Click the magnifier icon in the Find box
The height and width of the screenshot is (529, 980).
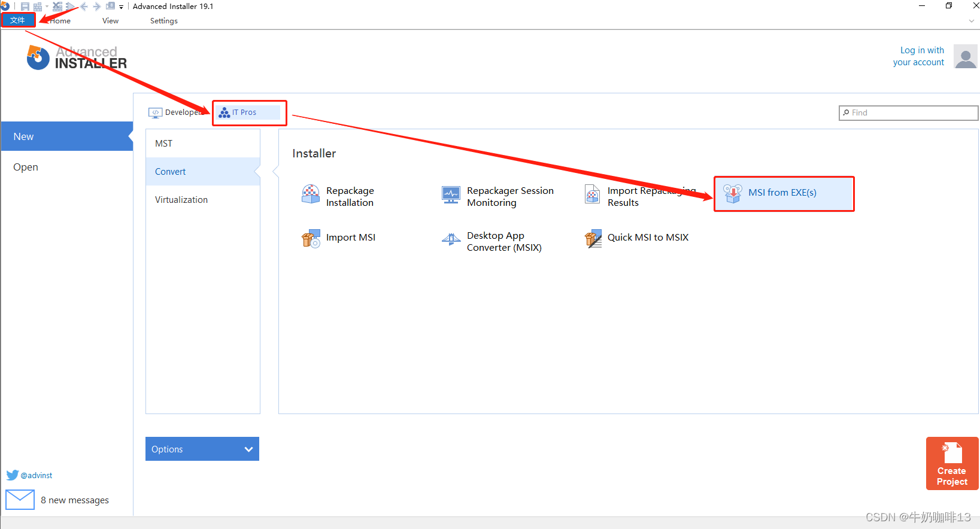coord(846,113)
